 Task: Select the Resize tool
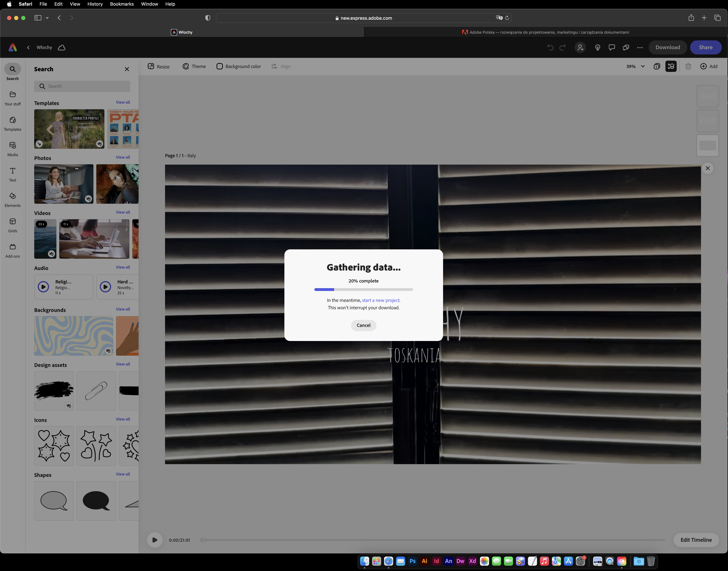[159, 66]
